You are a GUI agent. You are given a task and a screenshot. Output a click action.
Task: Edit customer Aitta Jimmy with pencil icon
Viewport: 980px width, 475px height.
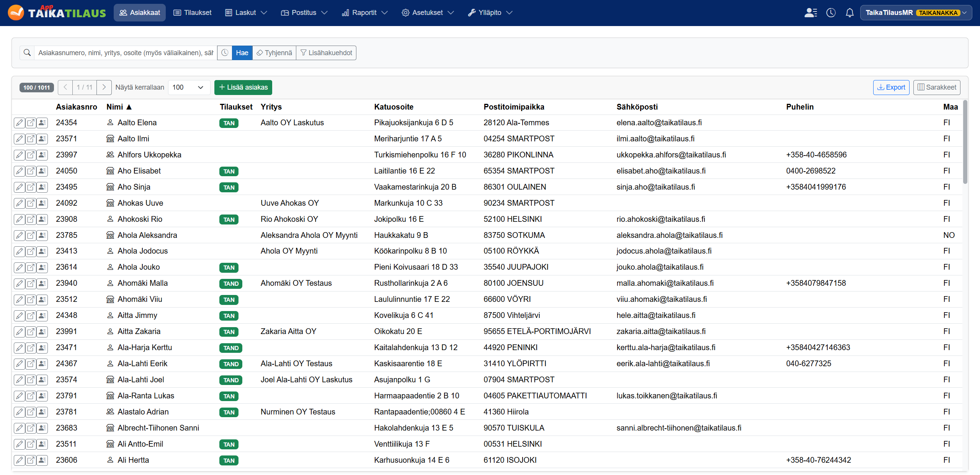click(20, 316)
